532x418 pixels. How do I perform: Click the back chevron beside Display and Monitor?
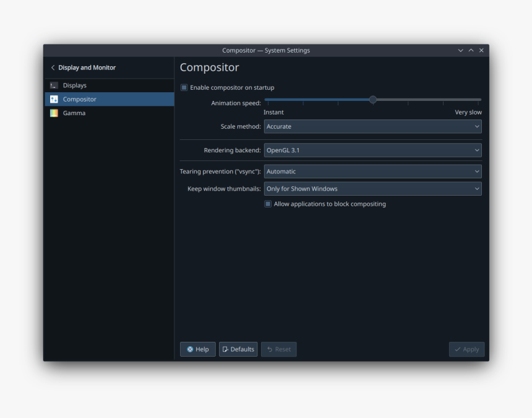(53, 67)
